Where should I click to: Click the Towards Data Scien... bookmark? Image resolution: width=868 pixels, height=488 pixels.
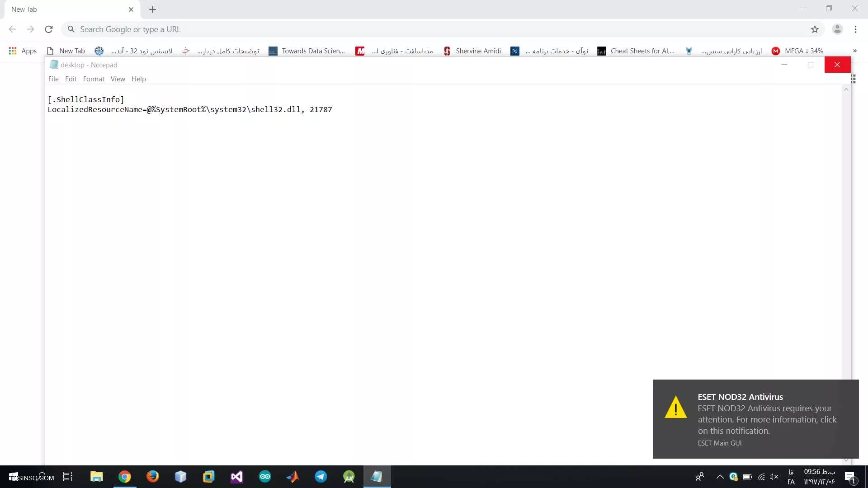tap(314, 51)
